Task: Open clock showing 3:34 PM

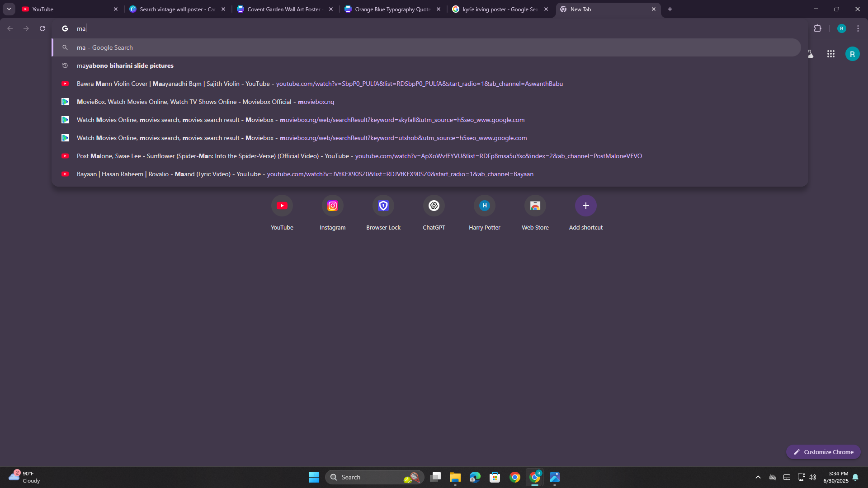Action: 835,477
